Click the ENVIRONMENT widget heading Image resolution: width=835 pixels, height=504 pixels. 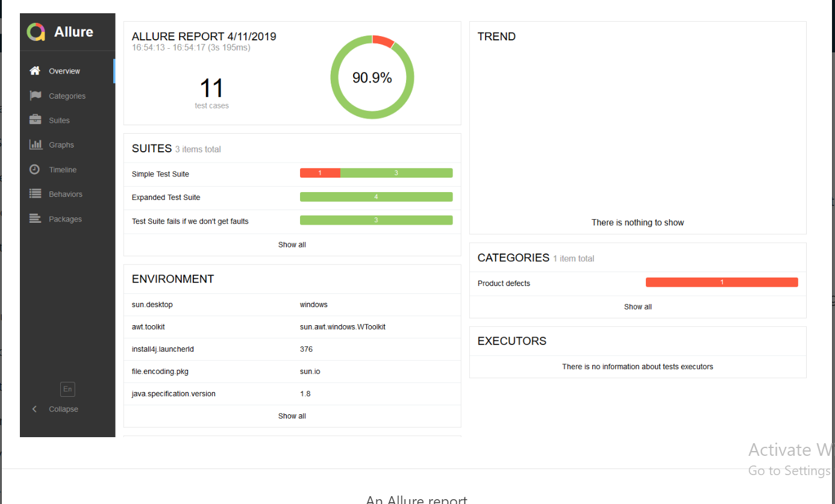pos(173,279)
